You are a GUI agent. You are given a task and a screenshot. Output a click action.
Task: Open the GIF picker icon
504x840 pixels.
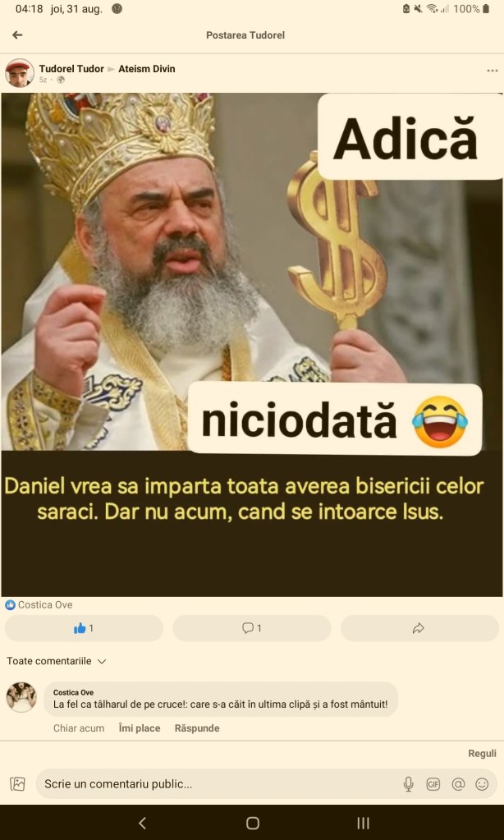click(433, 784)
